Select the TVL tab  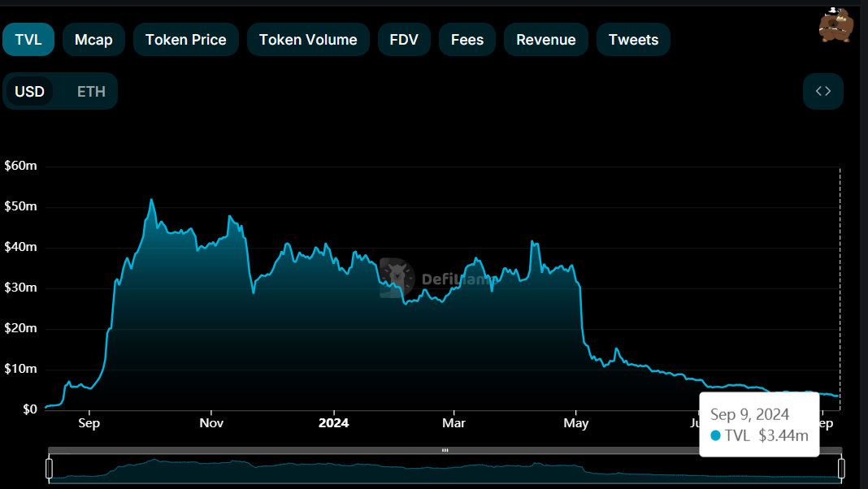coord(28,39)
